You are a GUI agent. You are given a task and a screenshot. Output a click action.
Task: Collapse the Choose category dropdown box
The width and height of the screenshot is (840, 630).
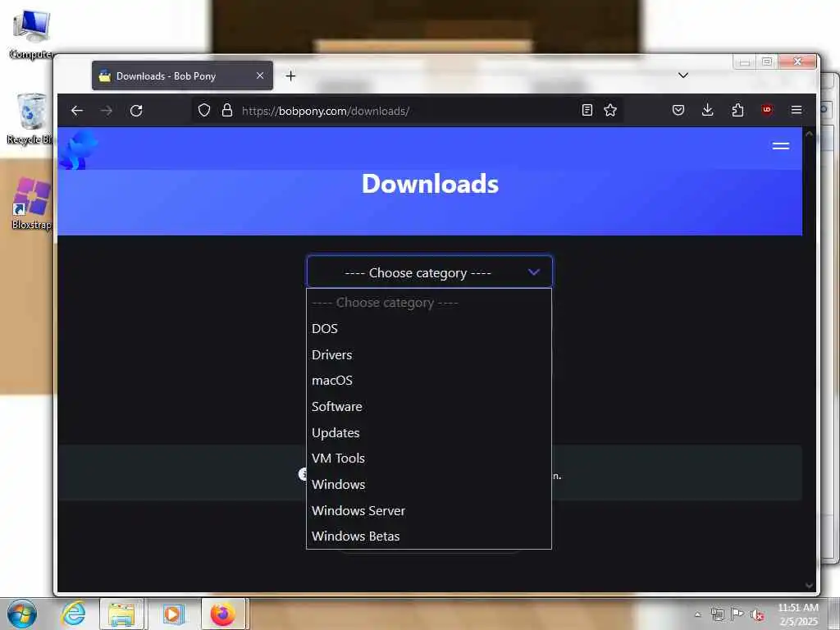point(430,272)
